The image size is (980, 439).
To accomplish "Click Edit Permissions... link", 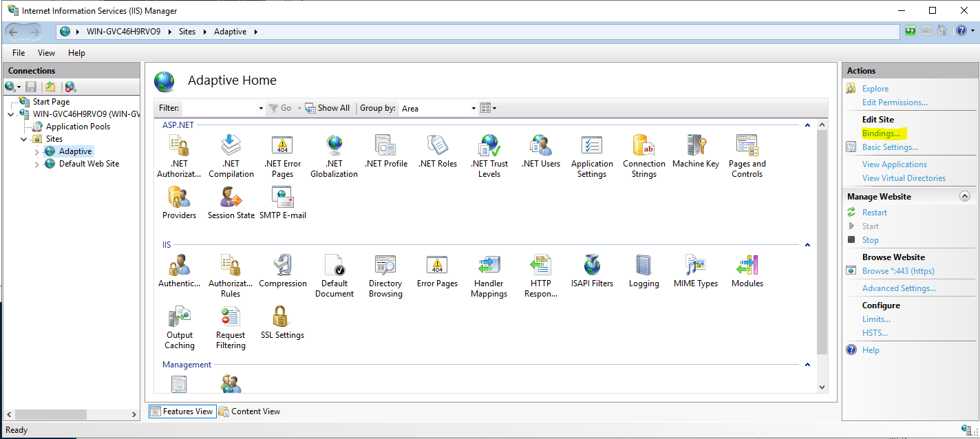I will pos(895,103).
